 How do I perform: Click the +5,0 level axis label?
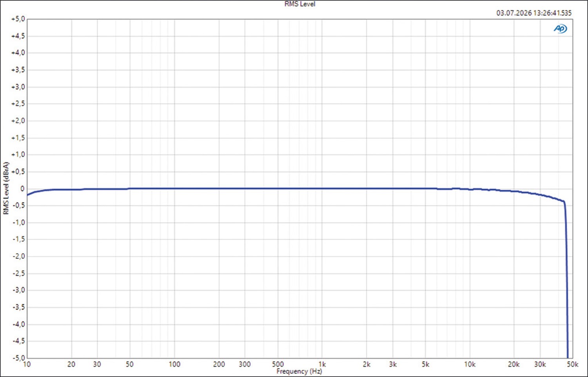pyautogui.click(x=18, y=19)
